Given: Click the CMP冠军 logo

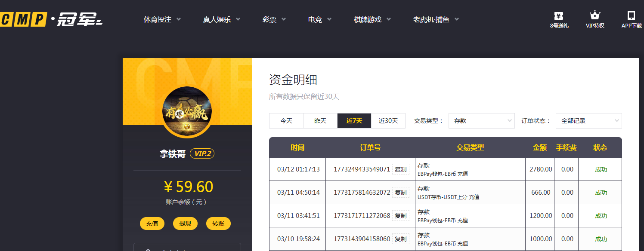Looking at the screenshot, I should point(51,19).
